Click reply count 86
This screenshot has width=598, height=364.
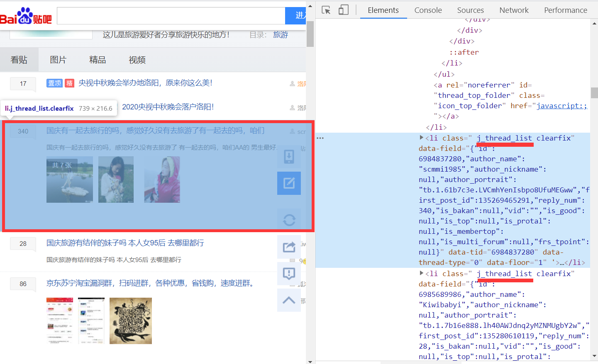(x=23, y=284)
